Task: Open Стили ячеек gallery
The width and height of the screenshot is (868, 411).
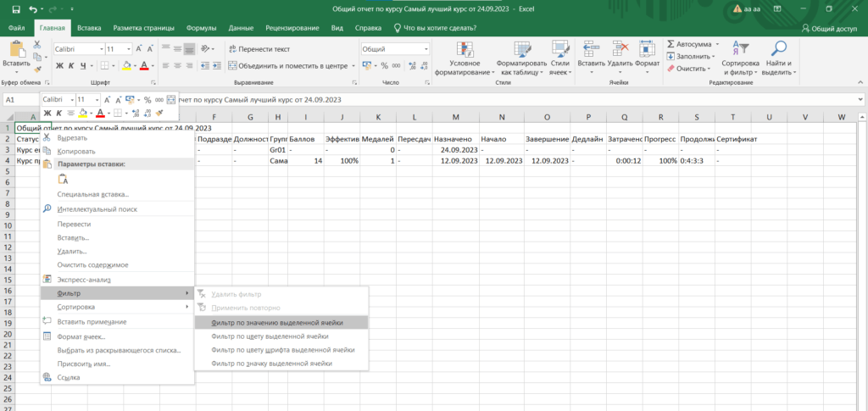Action: click(561, 58)
